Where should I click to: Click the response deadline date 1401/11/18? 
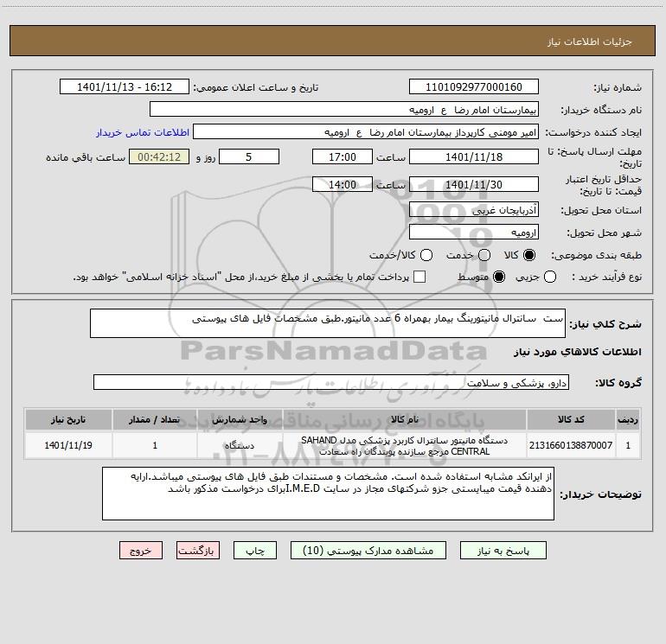(x=474, y=157)
